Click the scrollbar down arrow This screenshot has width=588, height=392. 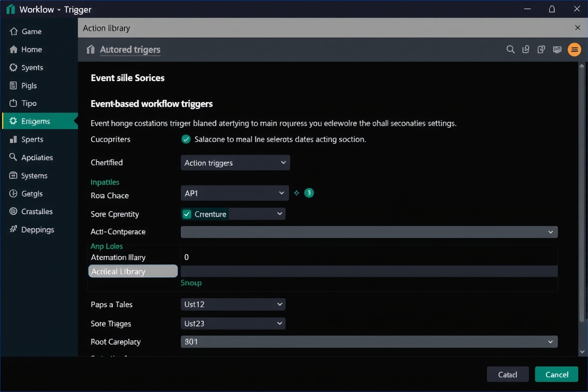(582, 351)
